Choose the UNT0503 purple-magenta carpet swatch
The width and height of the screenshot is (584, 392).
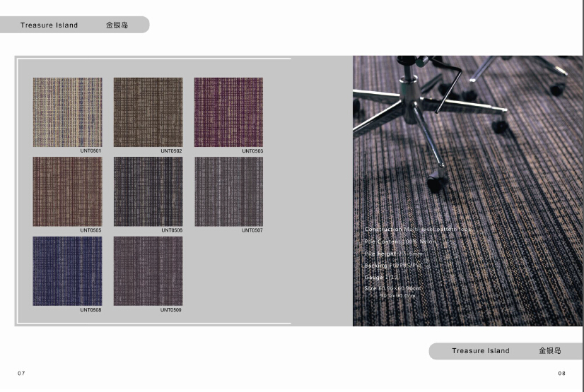pos(228,112)
